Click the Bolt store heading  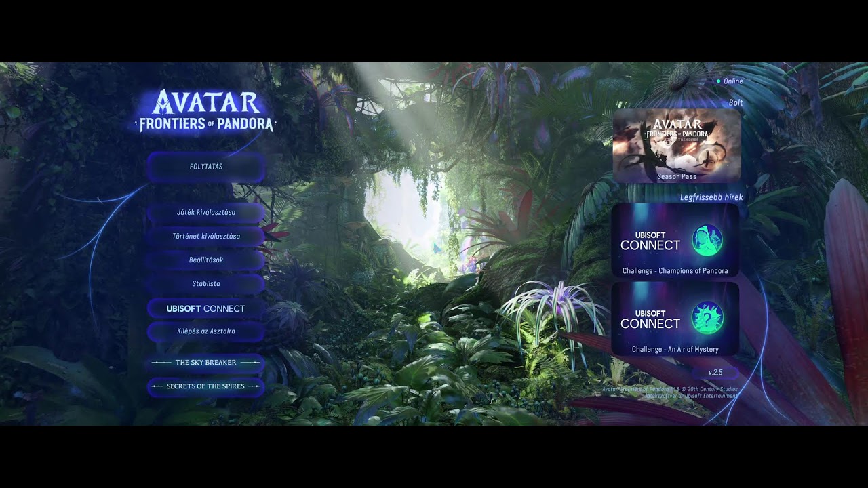point(736,103)
